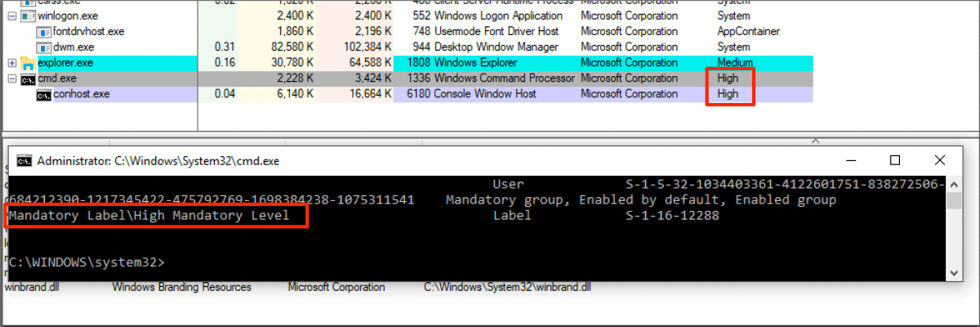980x327 pixels.
Task: Select the dwm.exe process icon
Action: click(43, 47)
